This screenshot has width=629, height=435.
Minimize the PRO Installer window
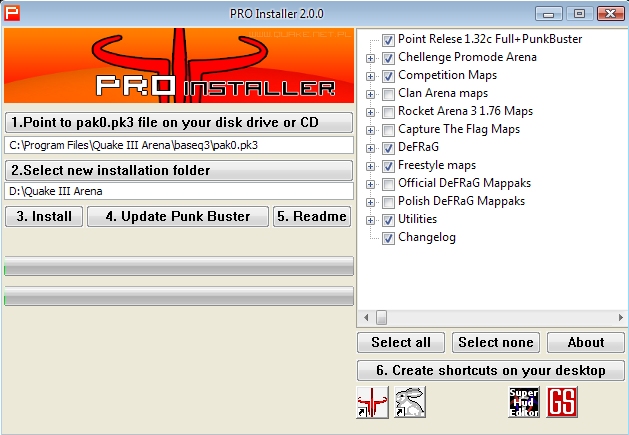click(548, 14)
